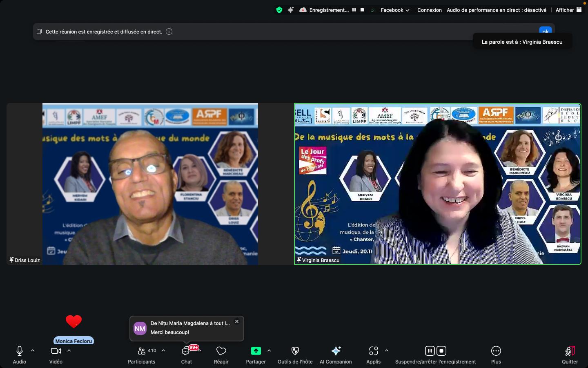Dismiss the Nițu Maria Magdalena chat notification
588x368 pixels.
coord(237,321)
